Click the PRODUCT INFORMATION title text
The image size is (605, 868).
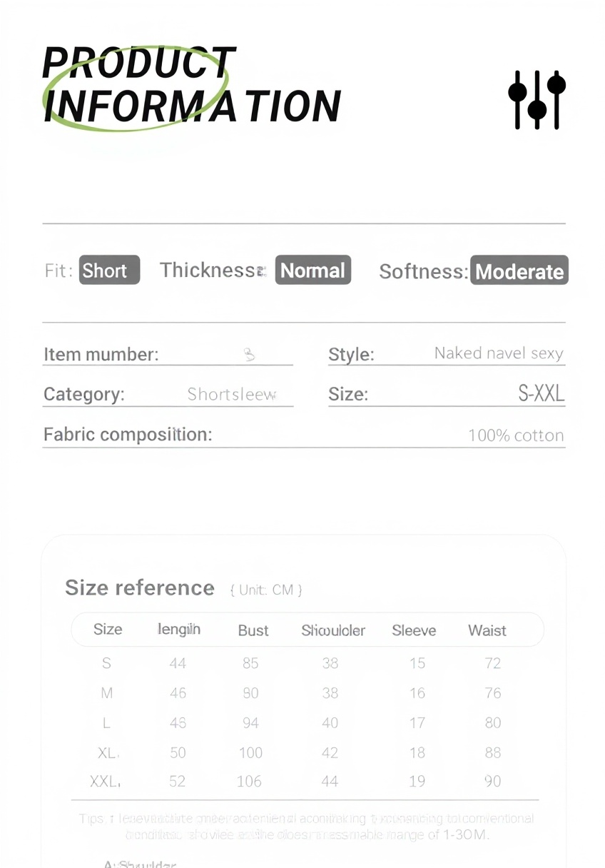191,84
